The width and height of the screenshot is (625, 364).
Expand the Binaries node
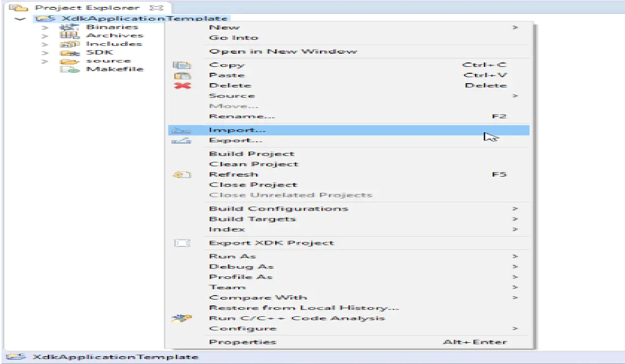(45, 28)
